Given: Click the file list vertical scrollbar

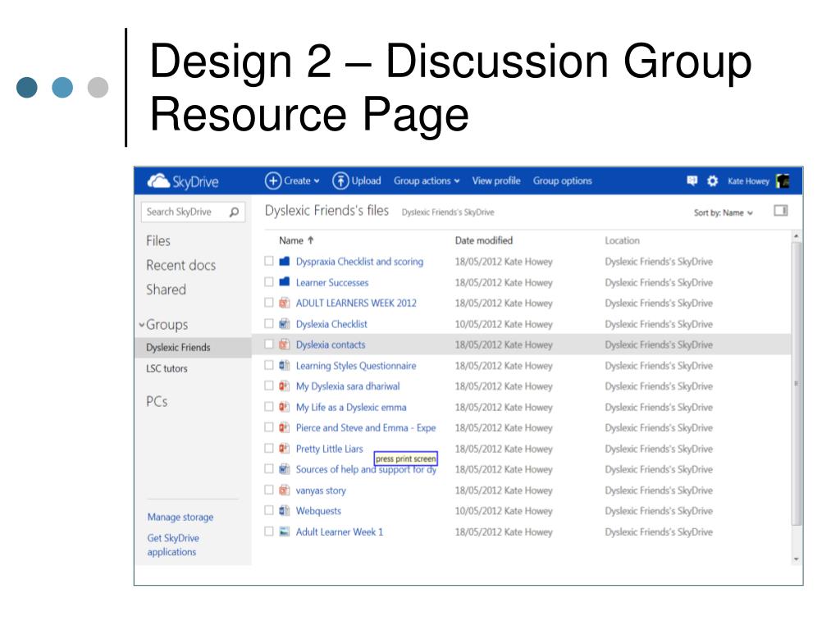Looking at the screenshot, I should click(796, 383).
